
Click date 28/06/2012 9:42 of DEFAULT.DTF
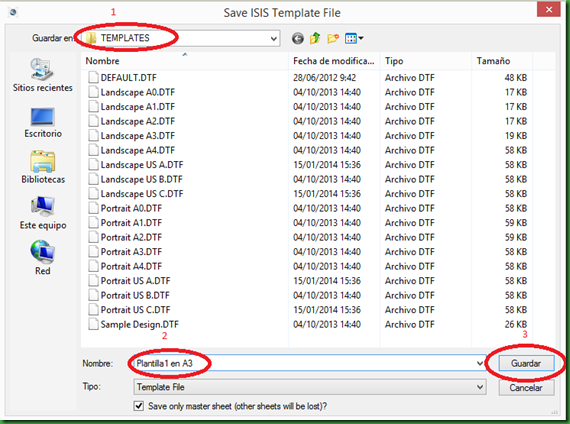click(325, 77)
